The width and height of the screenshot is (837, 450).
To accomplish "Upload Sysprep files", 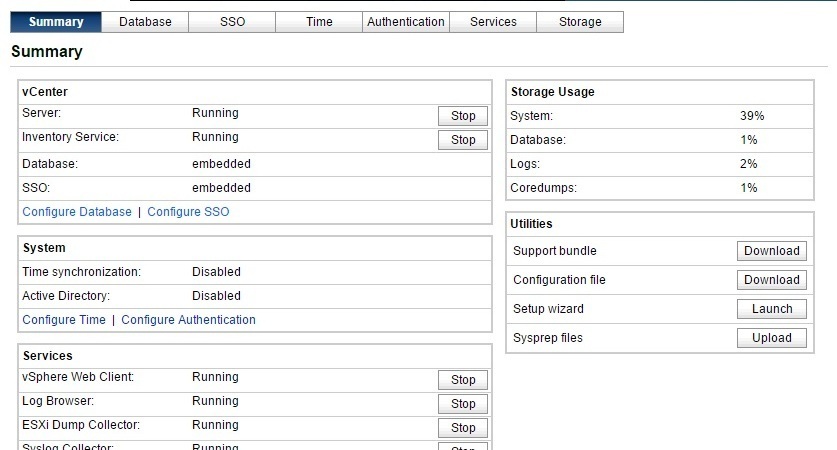I will [x=772, y=338].
